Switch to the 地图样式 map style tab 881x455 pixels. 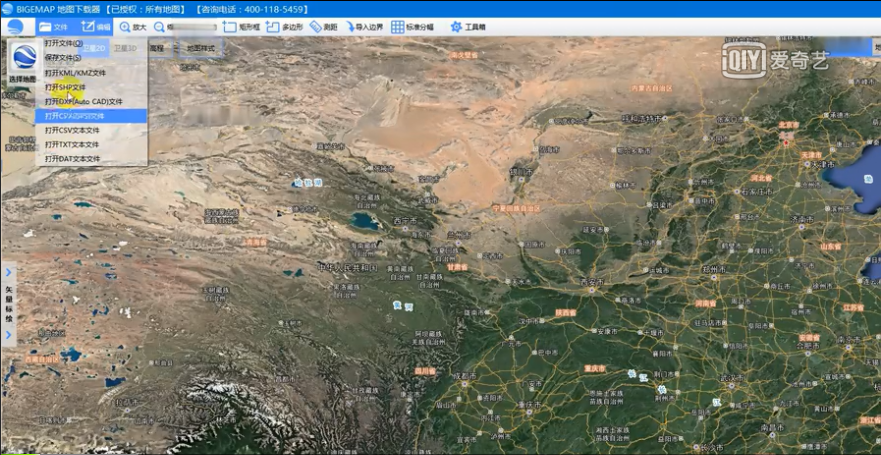click(x=201, y=48)
